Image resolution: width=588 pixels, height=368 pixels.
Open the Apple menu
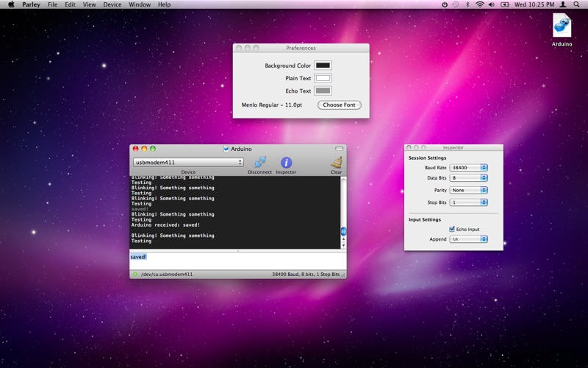[11, 4]
